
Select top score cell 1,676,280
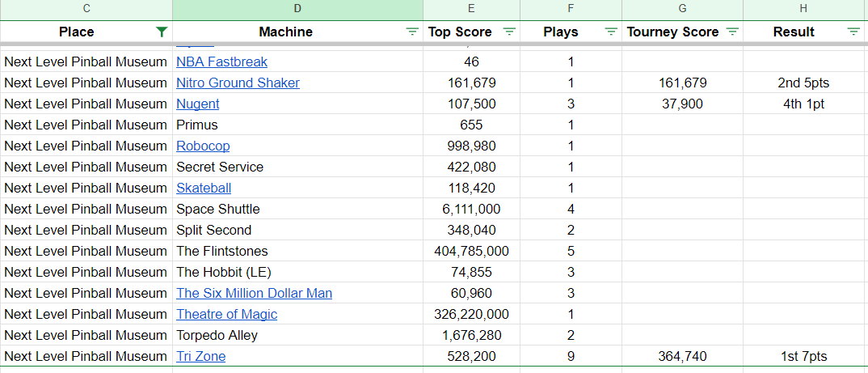[x=472, y=336]
